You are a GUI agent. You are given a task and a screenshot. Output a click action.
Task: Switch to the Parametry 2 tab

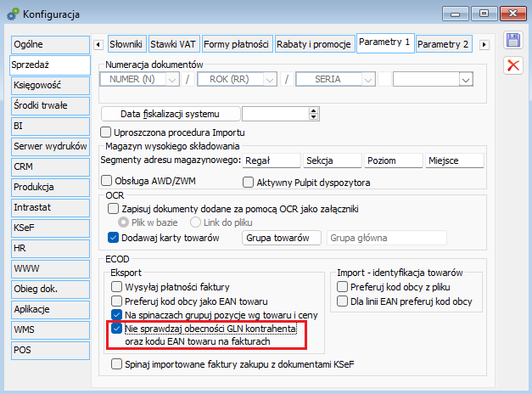pyautogui.click(x=444, y=44)
